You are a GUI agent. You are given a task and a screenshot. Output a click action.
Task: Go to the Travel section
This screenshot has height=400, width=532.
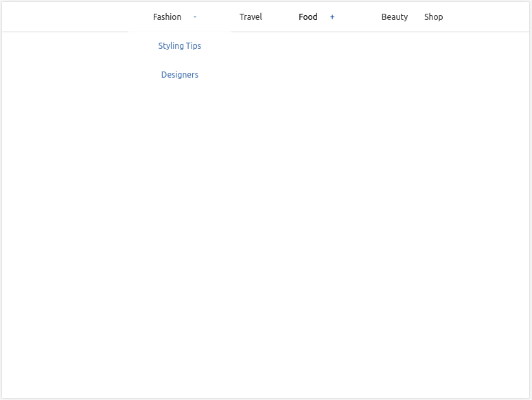[251, 17]
